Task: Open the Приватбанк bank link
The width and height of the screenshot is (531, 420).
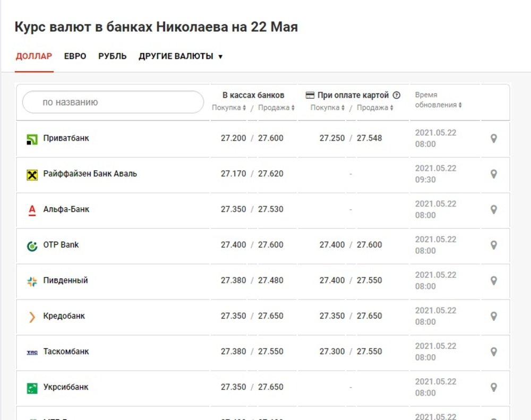Action: click(66, 138)
